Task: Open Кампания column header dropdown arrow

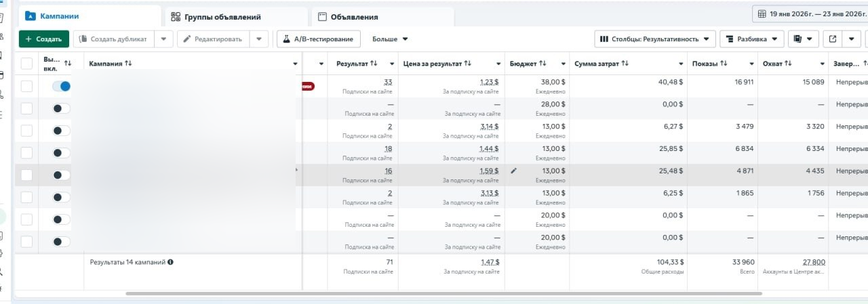Action: 296,64
